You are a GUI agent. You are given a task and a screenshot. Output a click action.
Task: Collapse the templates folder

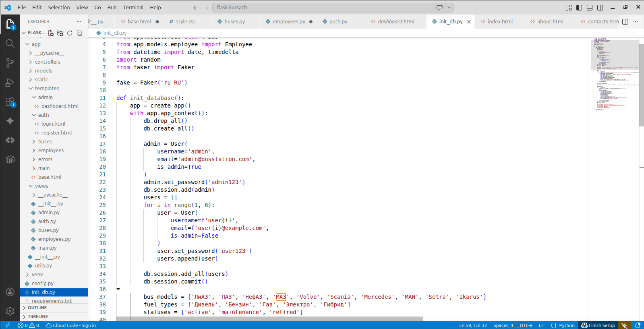click(x=47, y=89)
